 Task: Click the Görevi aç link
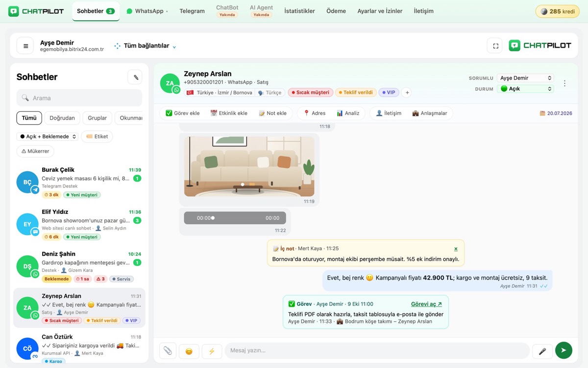coord(426,304)
